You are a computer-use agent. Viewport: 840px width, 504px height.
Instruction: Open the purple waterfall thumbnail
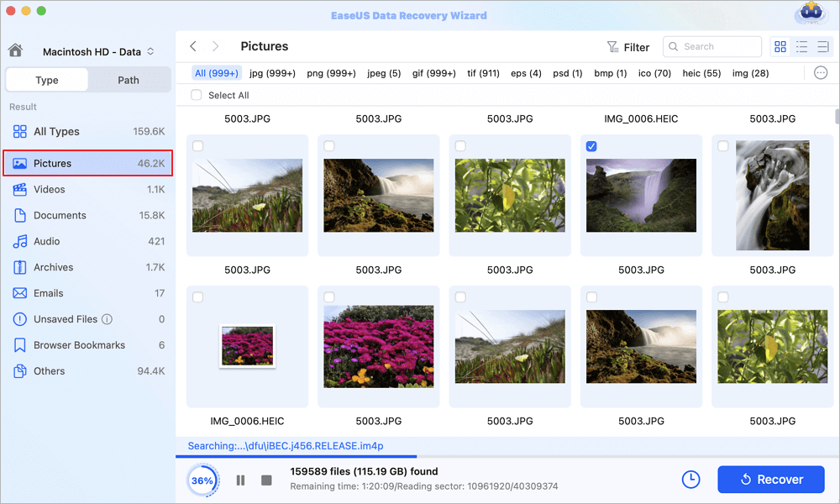pos(641,196)
